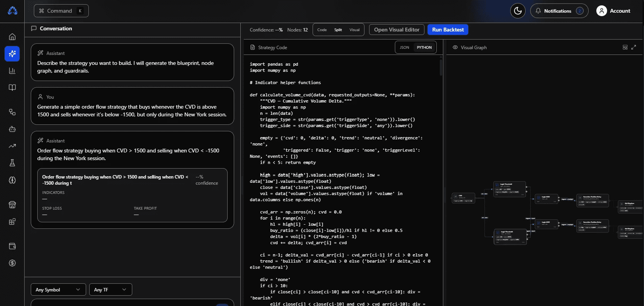
Task: Open the trending line chart sidebar icon
Action: [12, 146]
